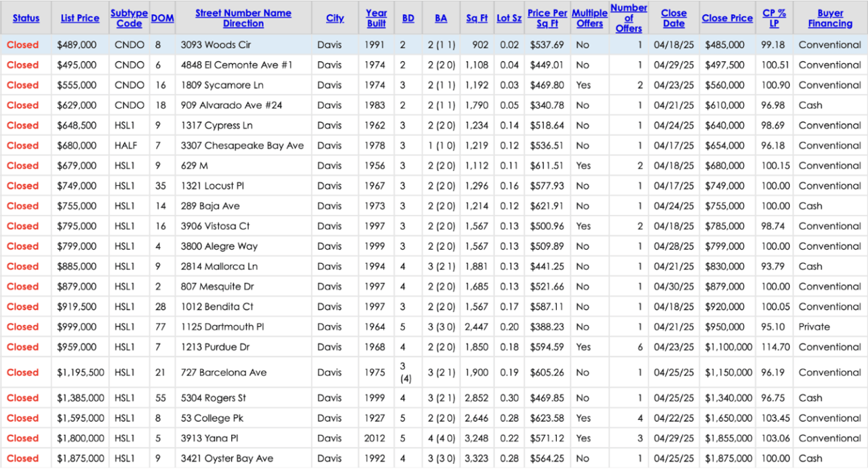Sort by BA bathrooms header
Screen dimensions: 868x470
(441, 18)
